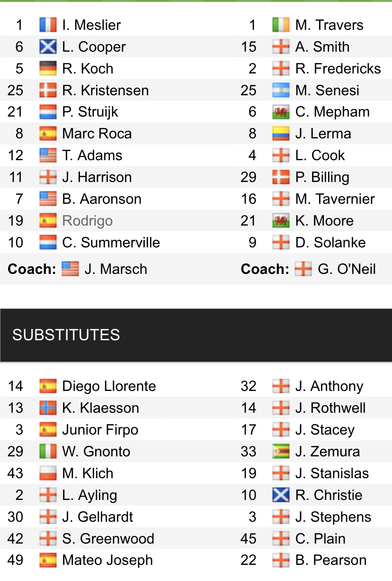392x581 pixels.
Task: Open player Rodrigo's profile link
Action: point(87,221)
